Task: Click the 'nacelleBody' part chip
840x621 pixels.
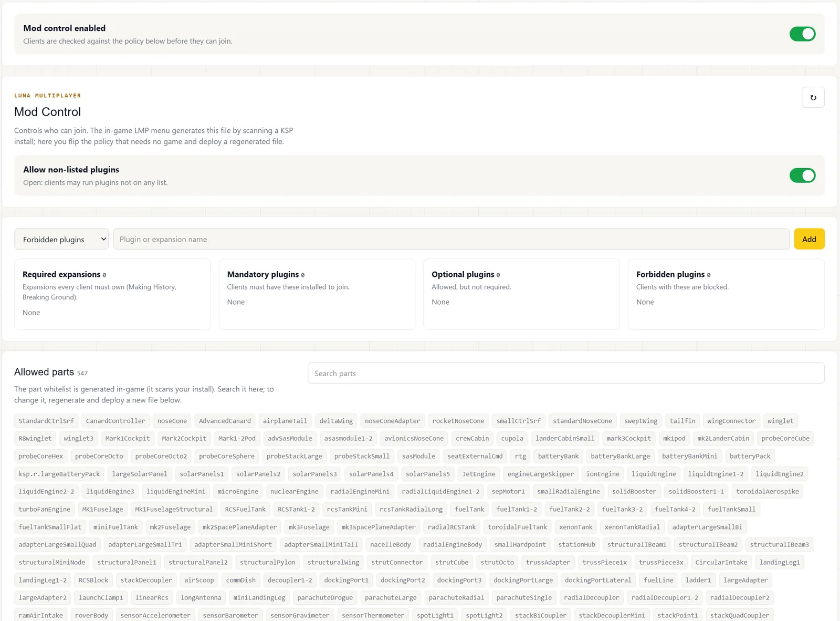Action: [x=391, y=544]
